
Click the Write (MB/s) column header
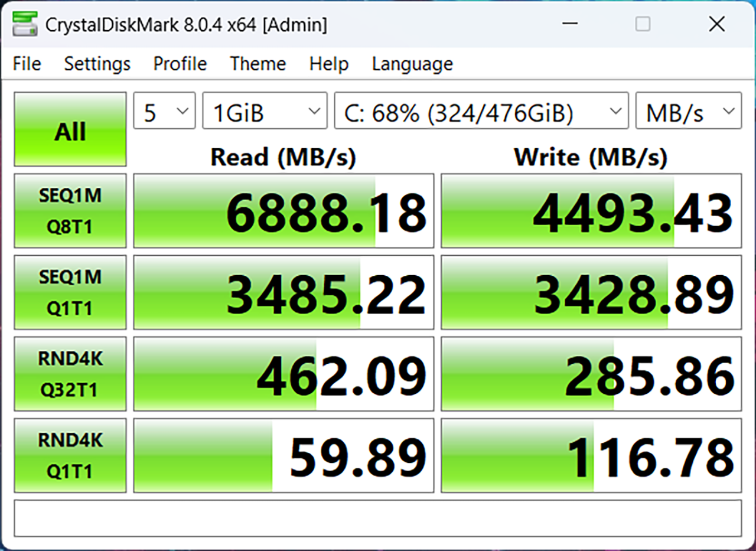click(x=591, y=157)
